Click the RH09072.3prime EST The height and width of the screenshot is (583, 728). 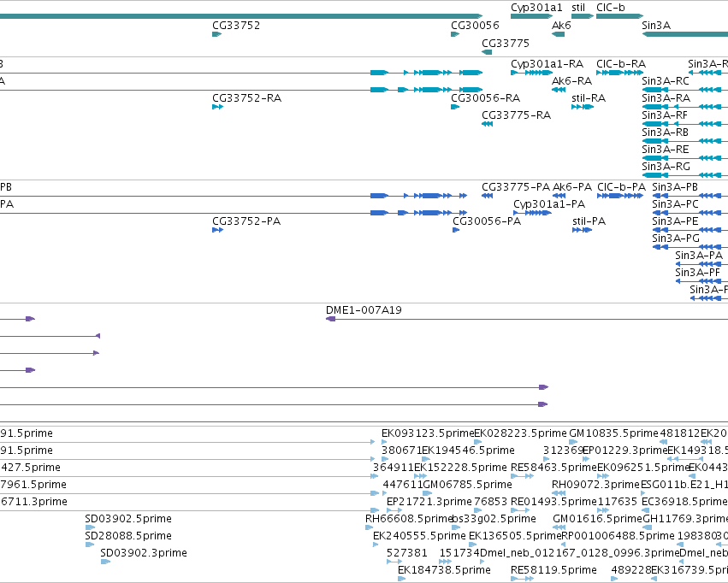tap(559, 493)
